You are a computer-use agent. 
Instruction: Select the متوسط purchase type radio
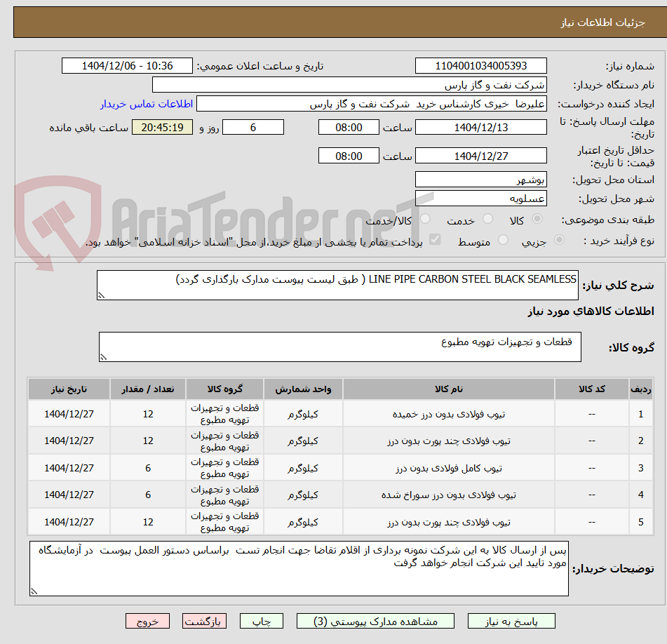[x=503, y=240]
